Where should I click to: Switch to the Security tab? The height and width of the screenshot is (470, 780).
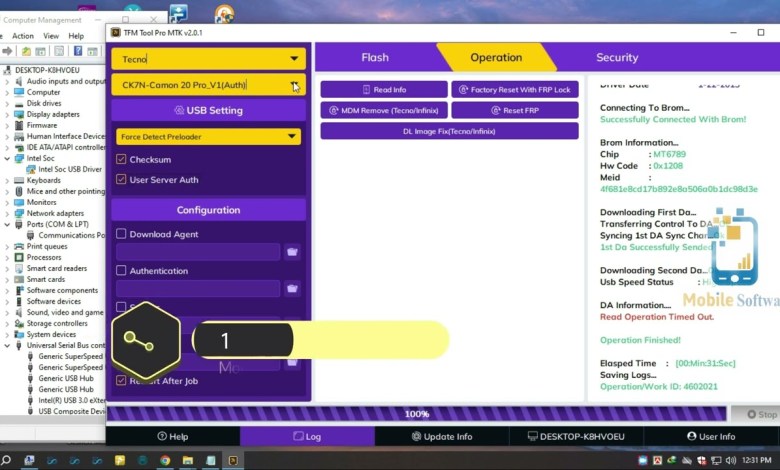point(617,58)
